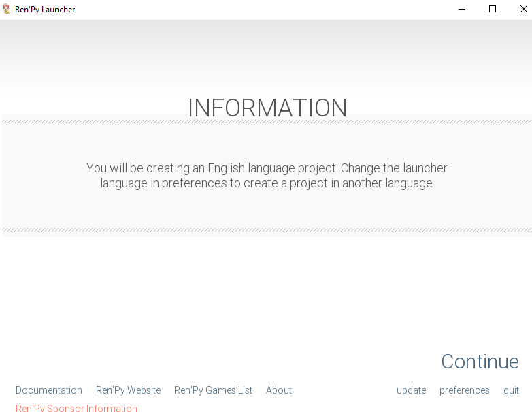This screenshot has height=412, width=532.
Task: Open the About page
Action: click(278, 390)
